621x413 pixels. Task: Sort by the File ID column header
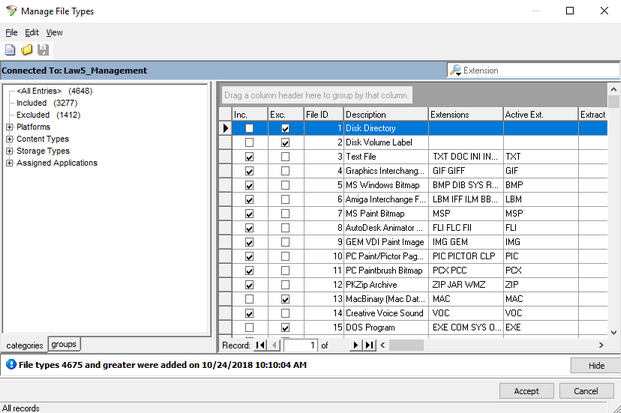coord(324,114)
